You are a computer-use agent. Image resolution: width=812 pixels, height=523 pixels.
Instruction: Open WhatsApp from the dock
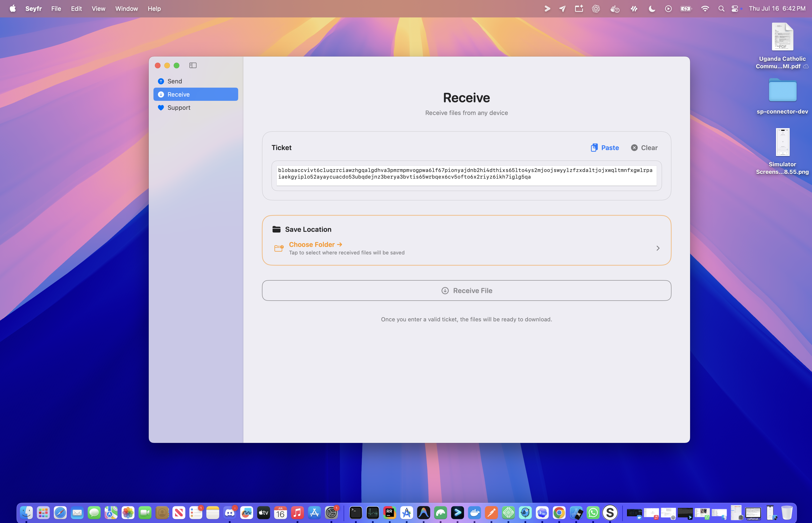pos(593,512)
